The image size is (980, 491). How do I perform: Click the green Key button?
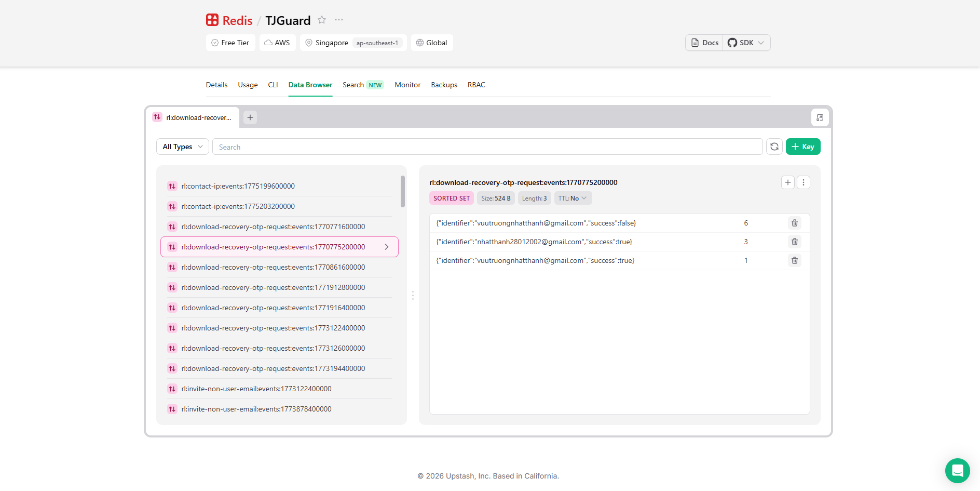point(802,147)
